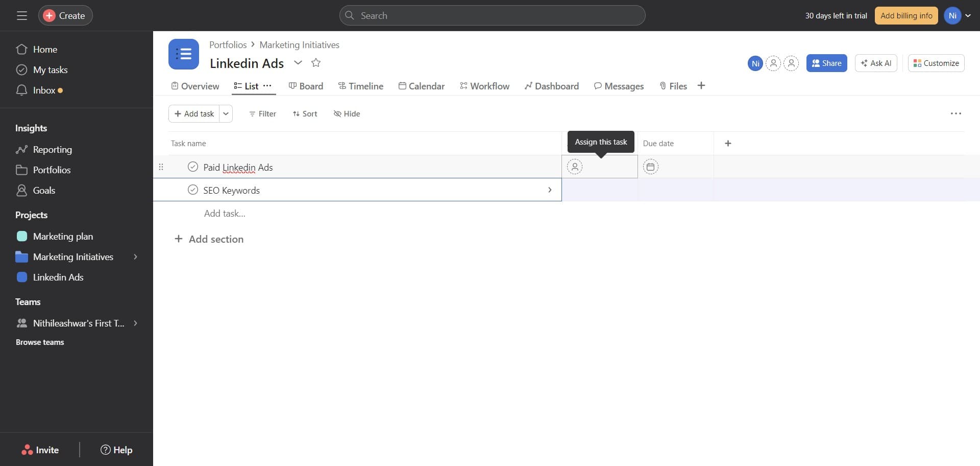The image size is (980, 466).
Task: Set a due date for Paid Linkedin Ads
Action: (651, 167)
